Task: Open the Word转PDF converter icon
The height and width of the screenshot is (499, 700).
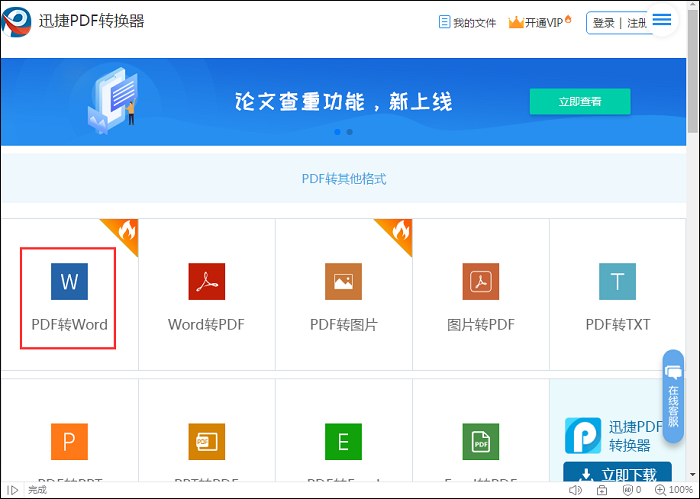Action: pyautogui.click(x=206, y=281)
